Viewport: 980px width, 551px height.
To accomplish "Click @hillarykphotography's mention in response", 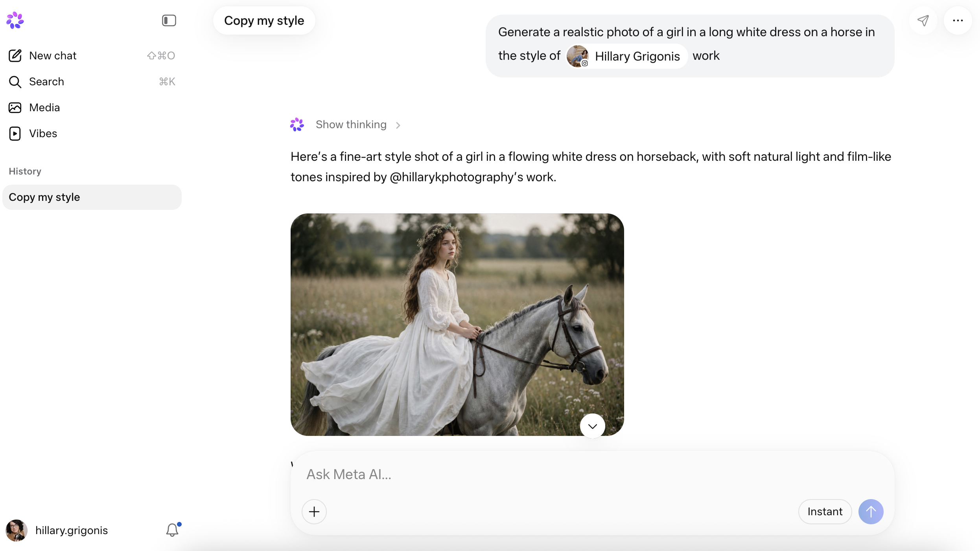I will (457, 177).
